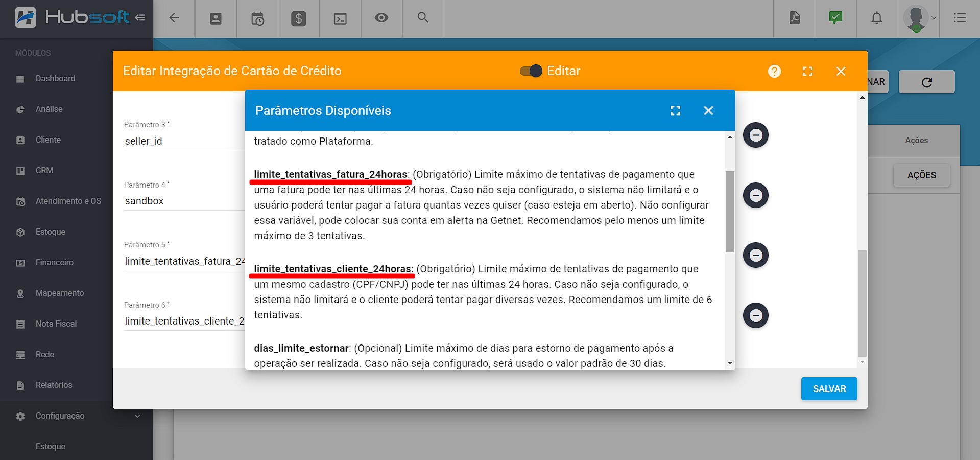Expand Parâmetros Disponíveis to fullscreen

tap(675, 110)
